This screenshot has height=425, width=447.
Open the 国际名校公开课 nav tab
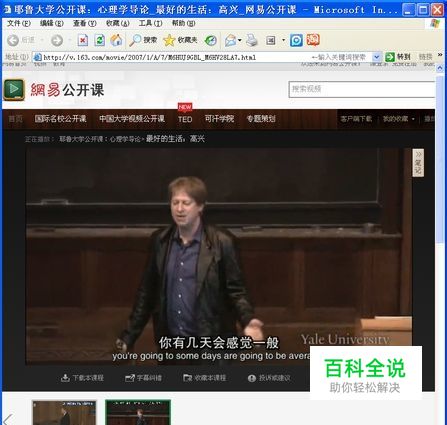[60, 119]
